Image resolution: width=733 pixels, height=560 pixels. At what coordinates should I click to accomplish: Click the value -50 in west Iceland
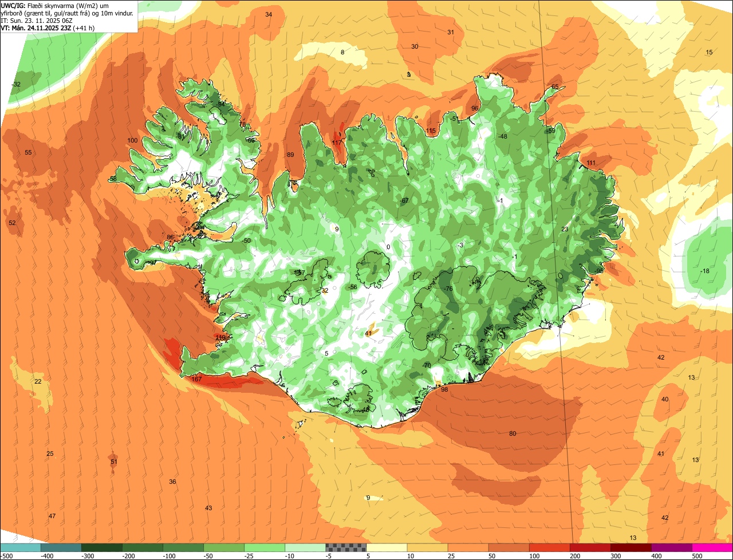(x=246, y=240)
